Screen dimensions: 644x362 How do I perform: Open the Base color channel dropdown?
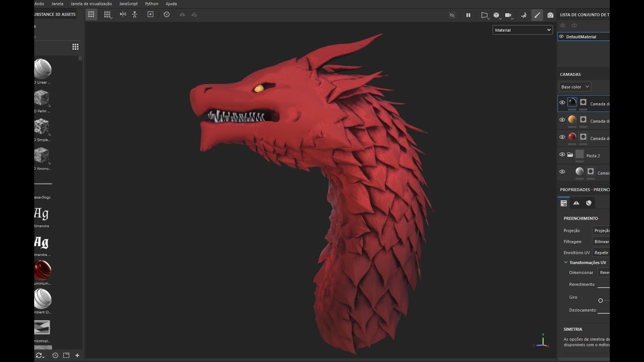click(575, 87)
